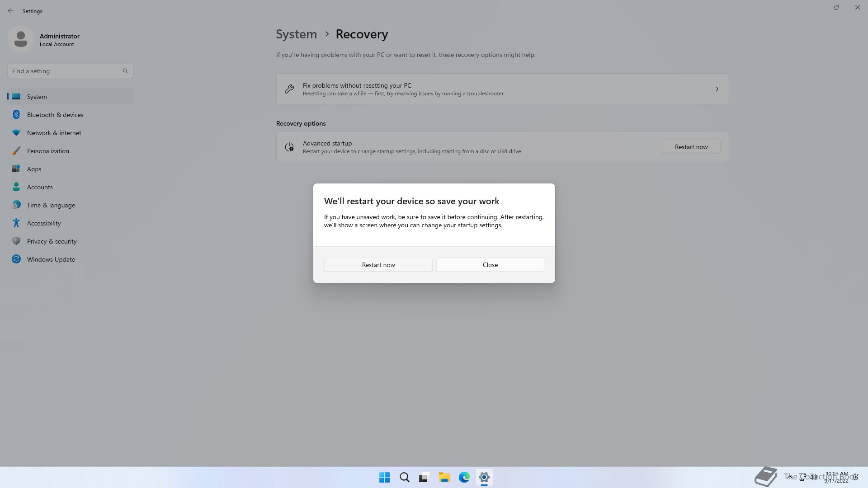The width and height of the screenshot is (868, 488).
Task: Select System in the left sidebar
Action: (x=37, y=97)
